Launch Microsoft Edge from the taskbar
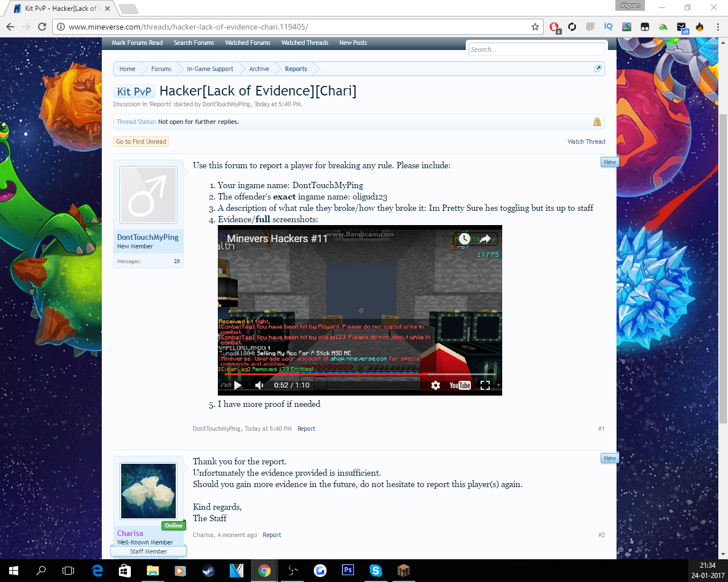Viewport: 728px width, 582px height. point(97,571)
